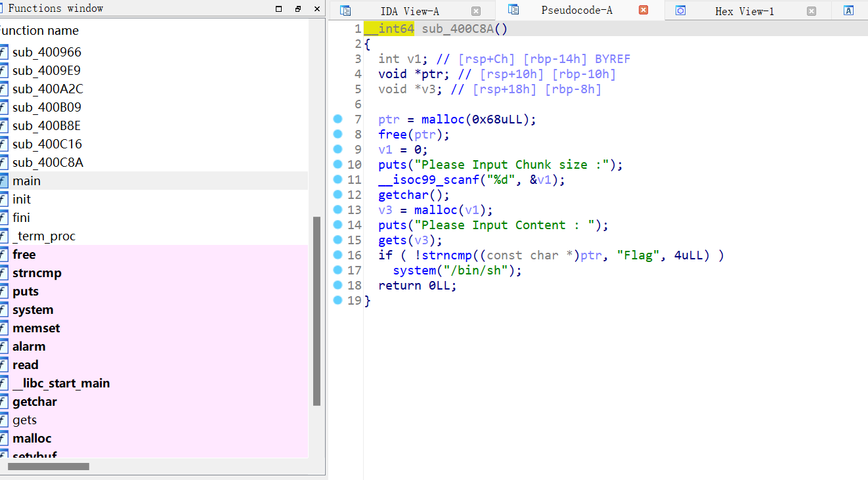This screenshot has width=868, height=480.
Task: Click the gets call in pseudocode
Action: tap(393, 240)
